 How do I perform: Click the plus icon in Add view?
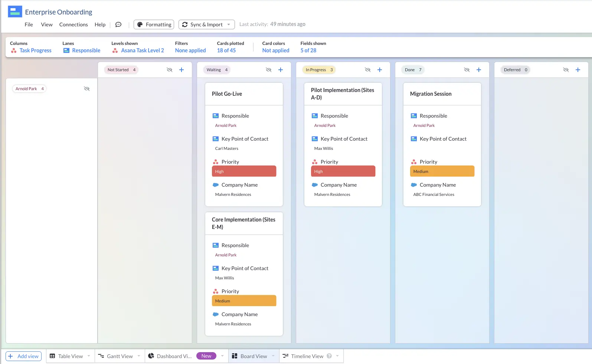(10, 356)
